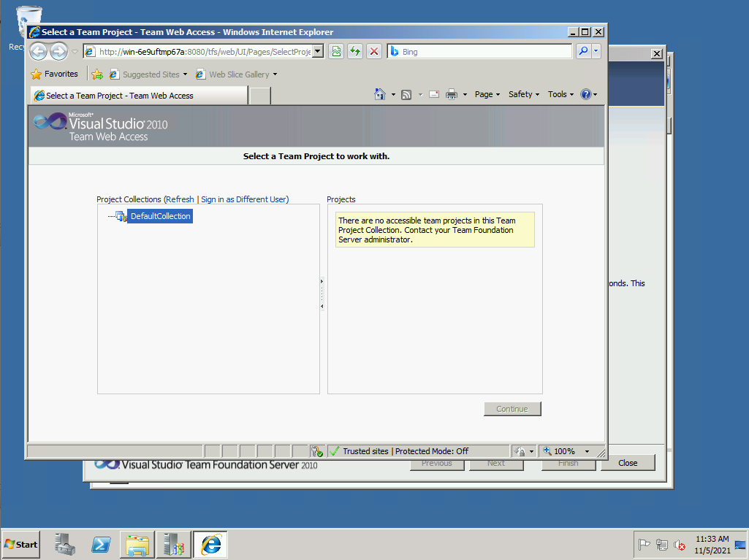Open Compatibility View icon in address bar
The width and height of the screenshot is (749, 560).
tap(336, 51)
